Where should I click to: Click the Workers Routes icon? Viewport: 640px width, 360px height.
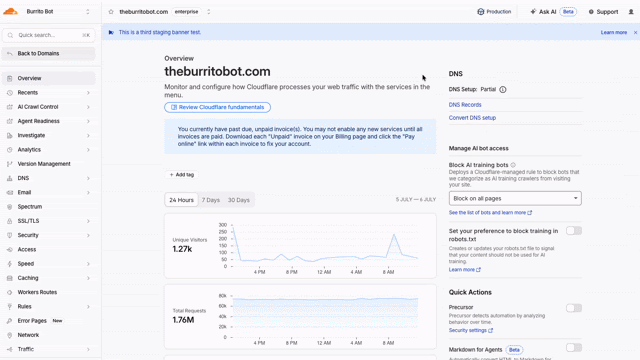[x=10, y=292]
